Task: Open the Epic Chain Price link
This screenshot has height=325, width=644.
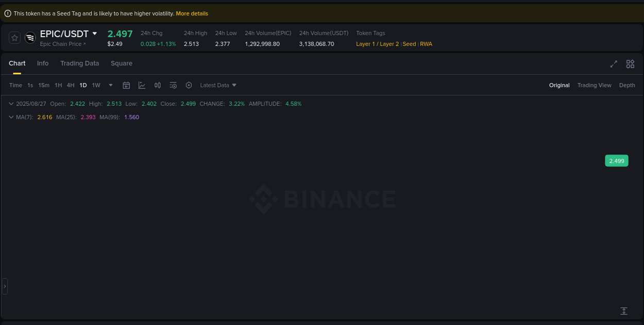Action: coord(61,44)
